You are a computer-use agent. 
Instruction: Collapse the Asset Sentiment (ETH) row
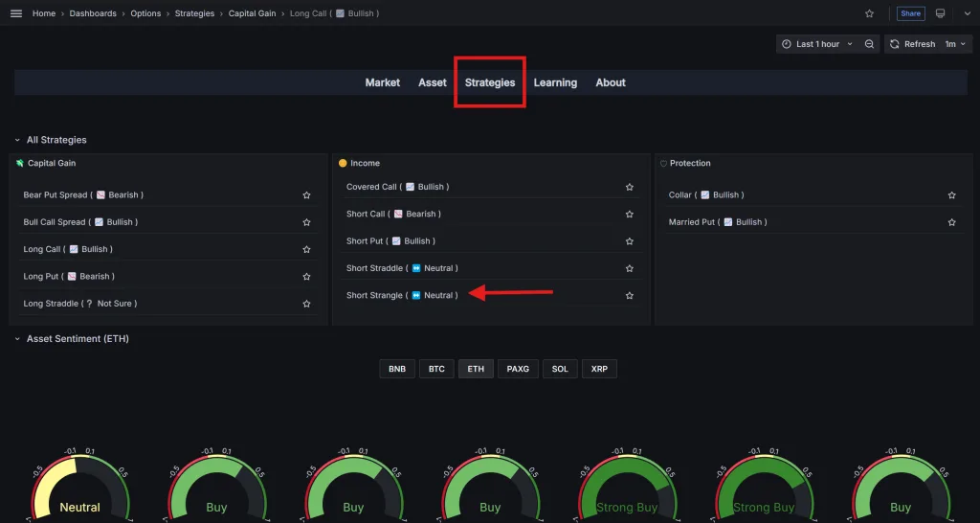click(17, 339)
